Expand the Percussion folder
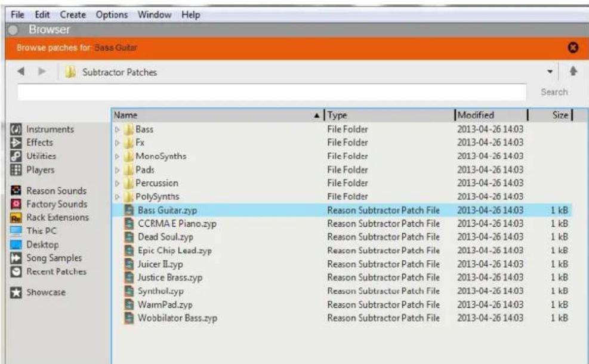 tap(117, 183)
